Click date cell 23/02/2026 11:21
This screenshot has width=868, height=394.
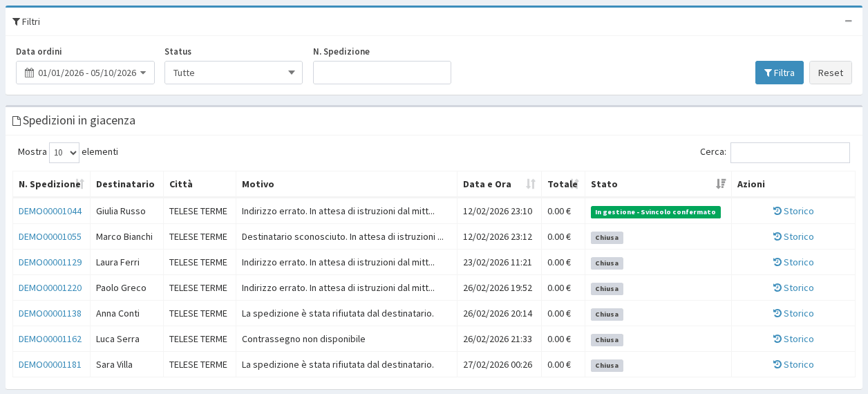pos(498,262)
